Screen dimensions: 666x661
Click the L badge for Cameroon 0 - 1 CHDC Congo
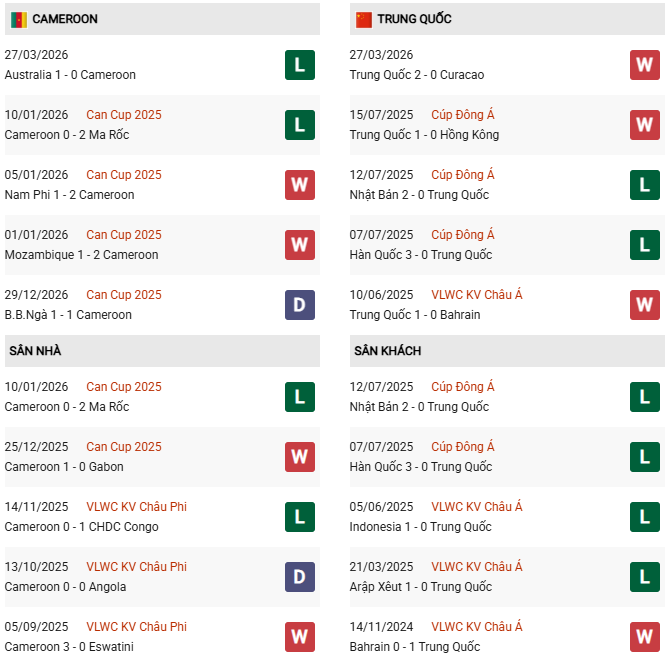tap(299, 517)
